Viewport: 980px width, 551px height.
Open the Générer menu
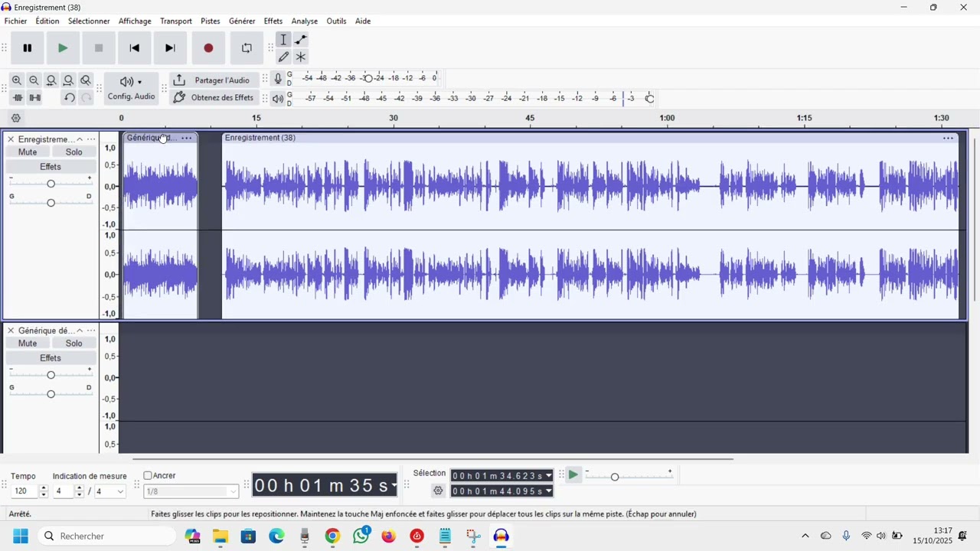click(242, 21)
